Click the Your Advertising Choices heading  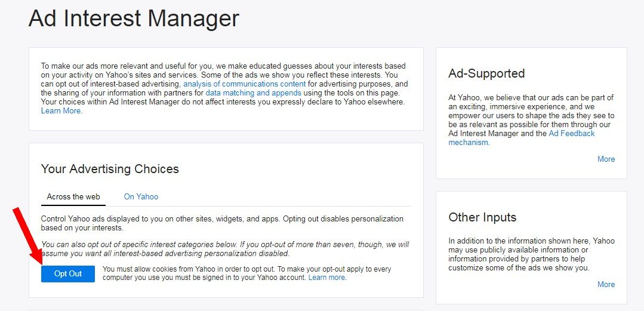[110, 169]
